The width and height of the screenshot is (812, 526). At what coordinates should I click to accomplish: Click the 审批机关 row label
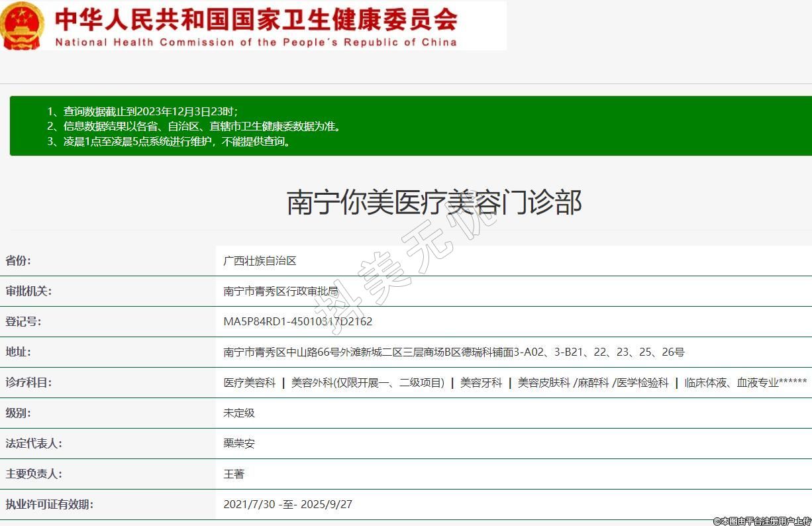(28, 291)
